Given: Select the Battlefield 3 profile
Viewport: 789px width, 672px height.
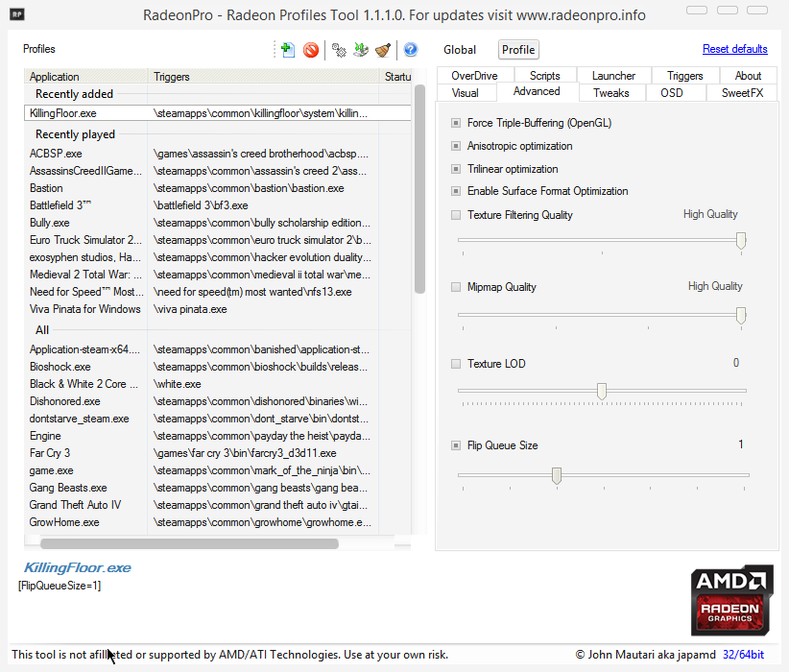Looking at the screenshot, I should pyautogui.click(x=217, y=205).
